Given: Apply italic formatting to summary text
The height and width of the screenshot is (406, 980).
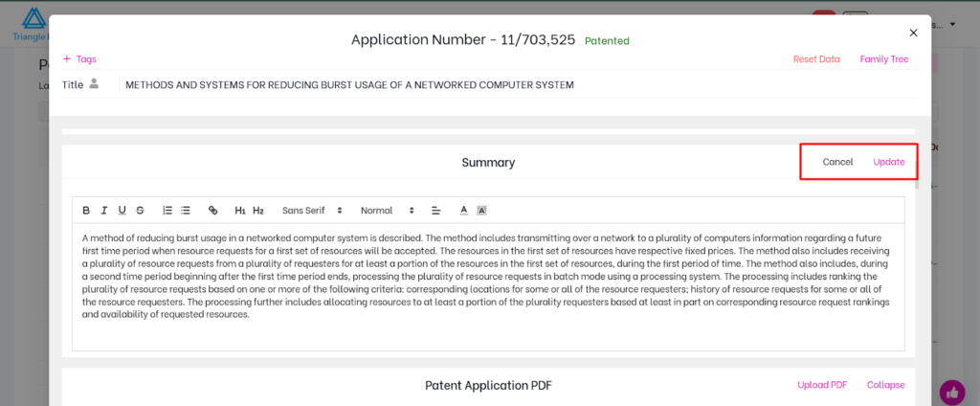Looking at the screenshot, I should (103, 210).
